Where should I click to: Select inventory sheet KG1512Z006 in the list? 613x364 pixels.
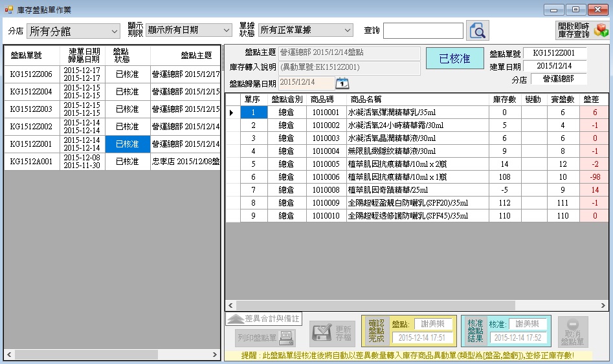31,74
